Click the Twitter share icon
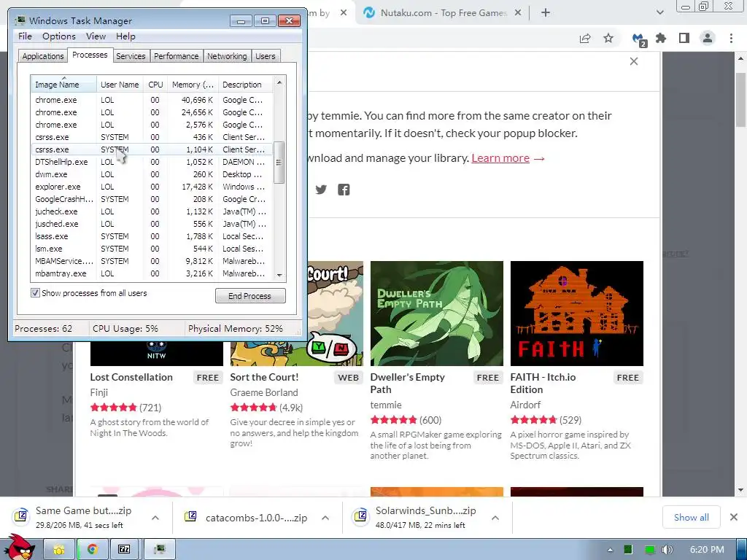 click(x=321, y=190)
